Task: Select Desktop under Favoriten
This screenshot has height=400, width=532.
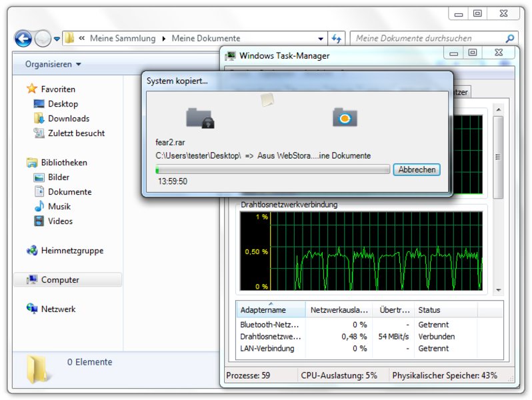Action: (x=63, y=104)
